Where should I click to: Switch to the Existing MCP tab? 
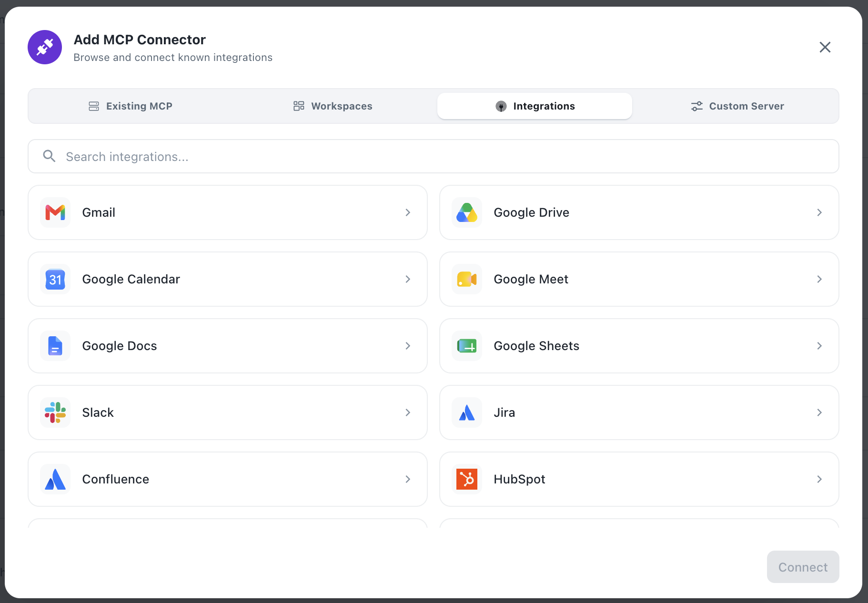[130, 106]
